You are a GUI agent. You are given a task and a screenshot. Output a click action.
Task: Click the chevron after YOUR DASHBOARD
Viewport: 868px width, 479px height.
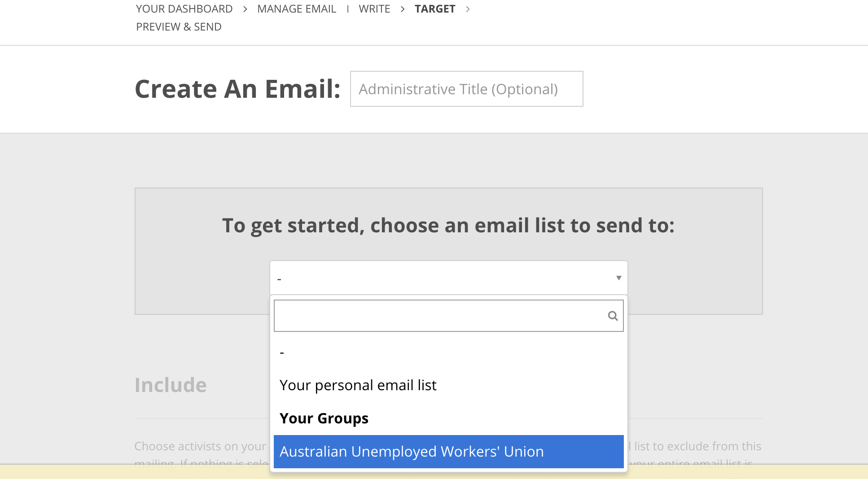[245, 9]
